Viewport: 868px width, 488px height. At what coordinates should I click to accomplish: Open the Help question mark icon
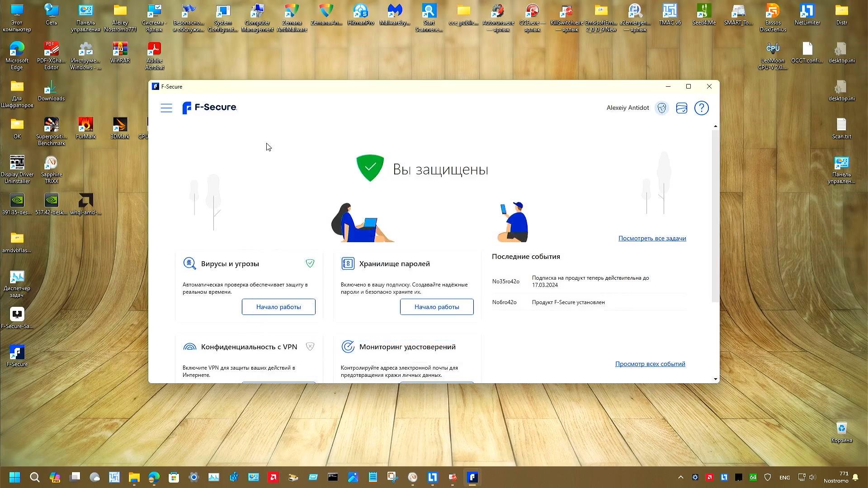coord(702,108)
